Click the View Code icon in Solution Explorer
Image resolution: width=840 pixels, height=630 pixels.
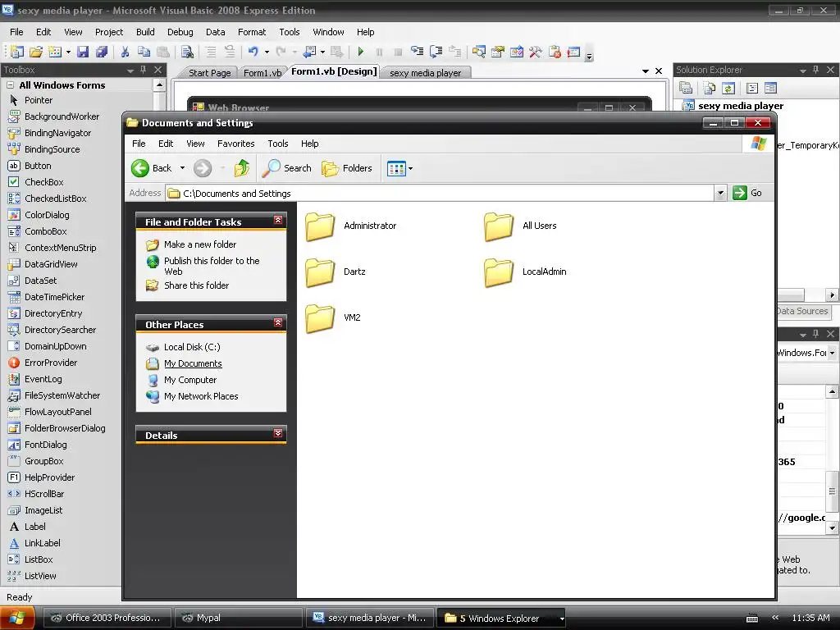point(752,88)
